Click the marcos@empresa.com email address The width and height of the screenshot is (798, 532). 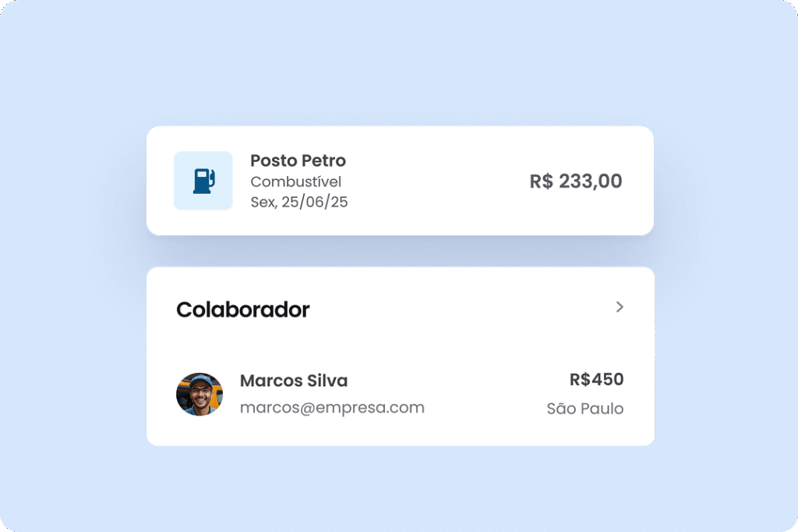332,407
